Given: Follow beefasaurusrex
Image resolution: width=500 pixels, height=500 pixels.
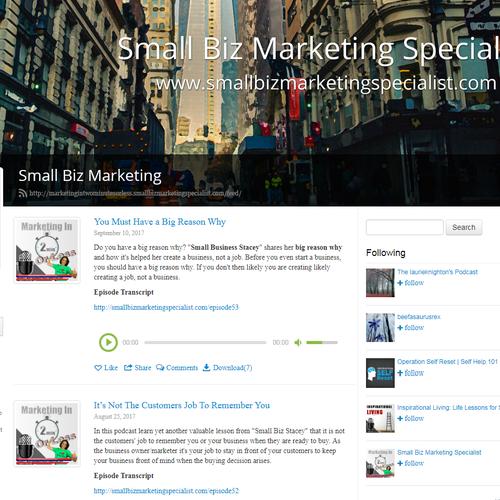Looking at the screenshot, I should (411, 328).
